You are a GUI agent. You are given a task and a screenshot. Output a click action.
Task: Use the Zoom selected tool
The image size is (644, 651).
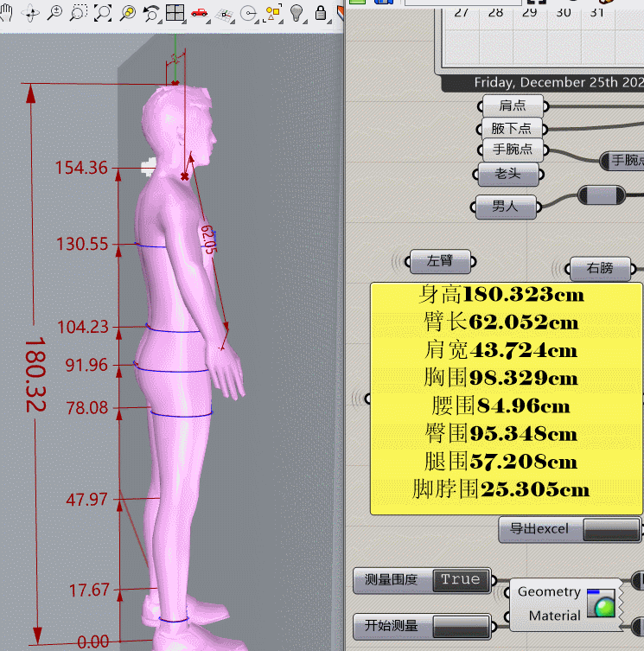coord(127,13)
